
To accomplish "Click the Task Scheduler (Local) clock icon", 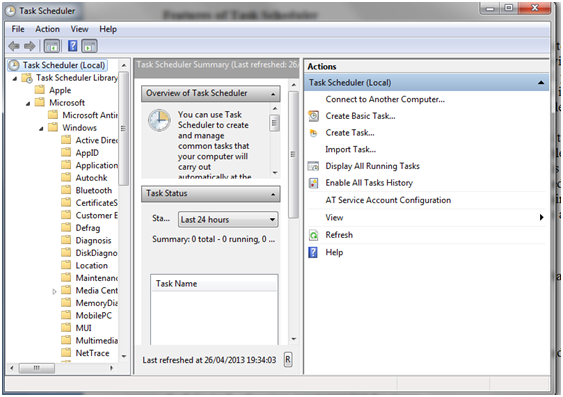I will coord(14,65).
